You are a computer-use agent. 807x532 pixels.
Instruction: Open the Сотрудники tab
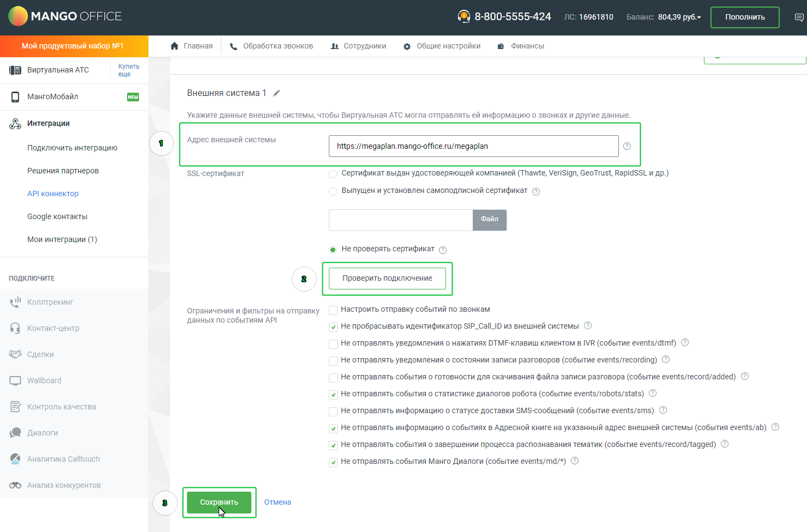pos(358,46)
